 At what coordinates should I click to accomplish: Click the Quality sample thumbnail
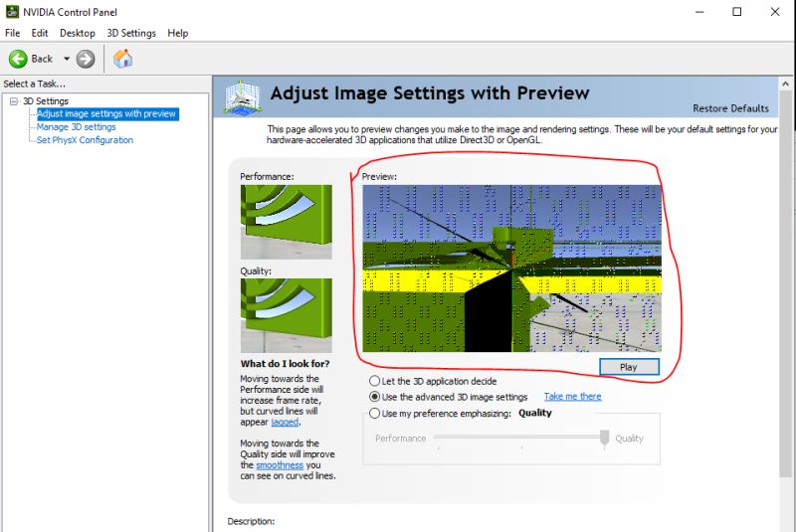[287, 315]
